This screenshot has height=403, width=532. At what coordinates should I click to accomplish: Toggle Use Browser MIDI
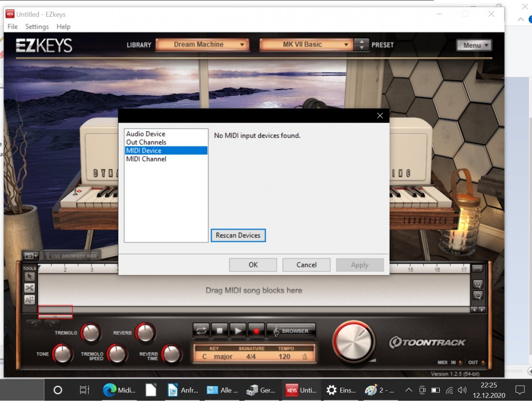point(71,256)
